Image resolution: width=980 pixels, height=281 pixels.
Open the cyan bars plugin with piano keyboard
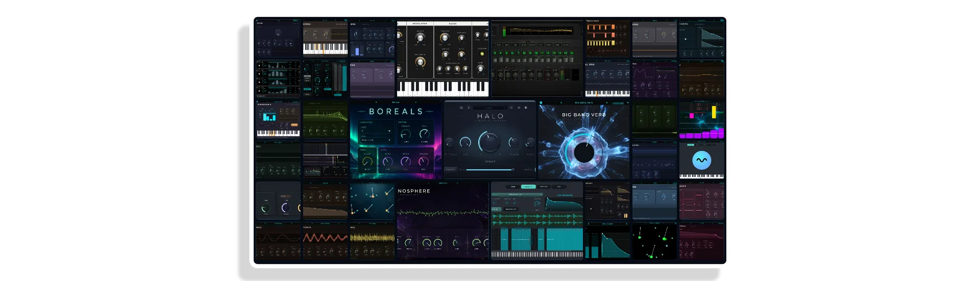click(x=278, y=120)
